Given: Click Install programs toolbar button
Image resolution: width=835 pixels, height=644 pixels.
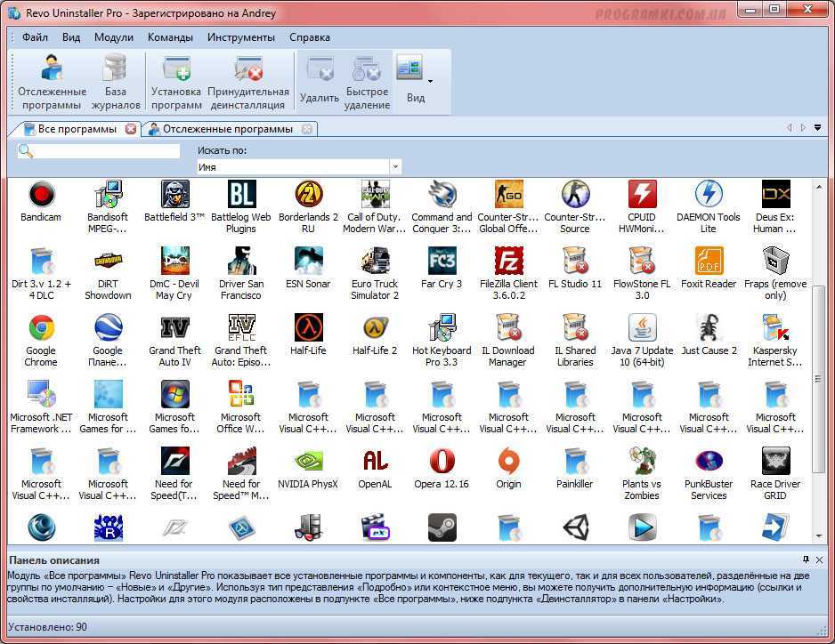Looking at the screenshot, I should coord(176,82).
